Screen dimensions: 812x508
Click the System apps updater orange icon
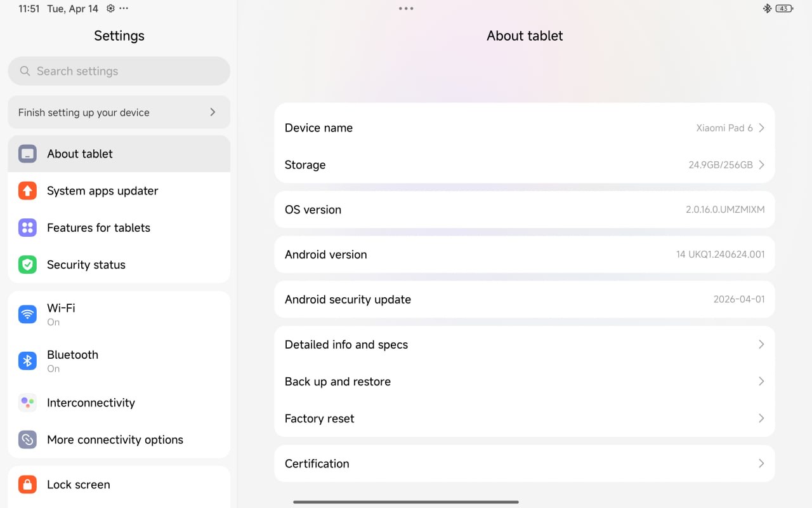(27, 190)
